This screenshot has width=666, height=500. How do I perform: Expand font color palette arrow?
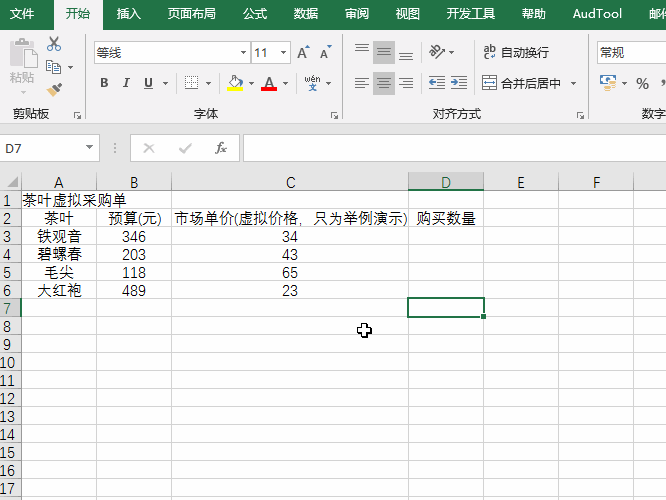tap(285, 83)
